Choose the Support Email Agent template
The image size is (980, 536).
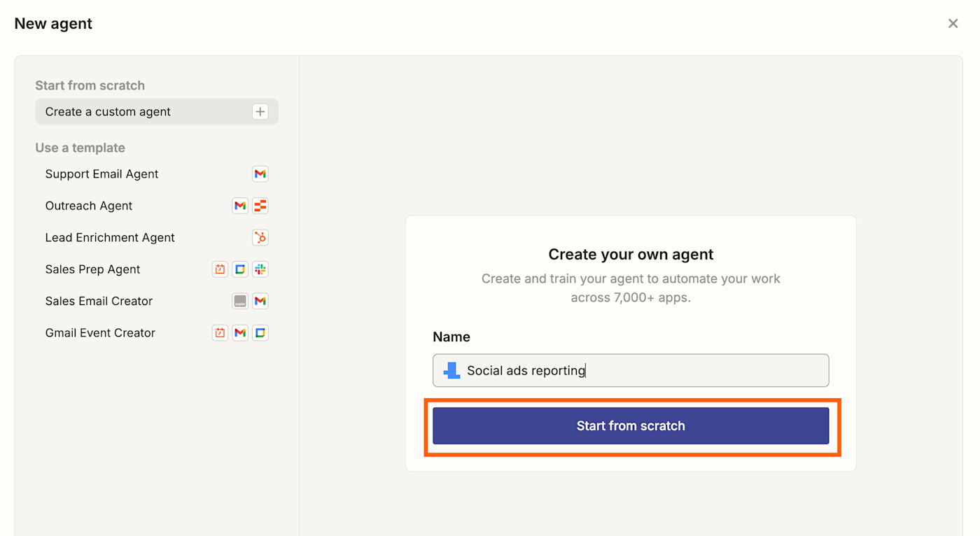click(x=157, y=174)
